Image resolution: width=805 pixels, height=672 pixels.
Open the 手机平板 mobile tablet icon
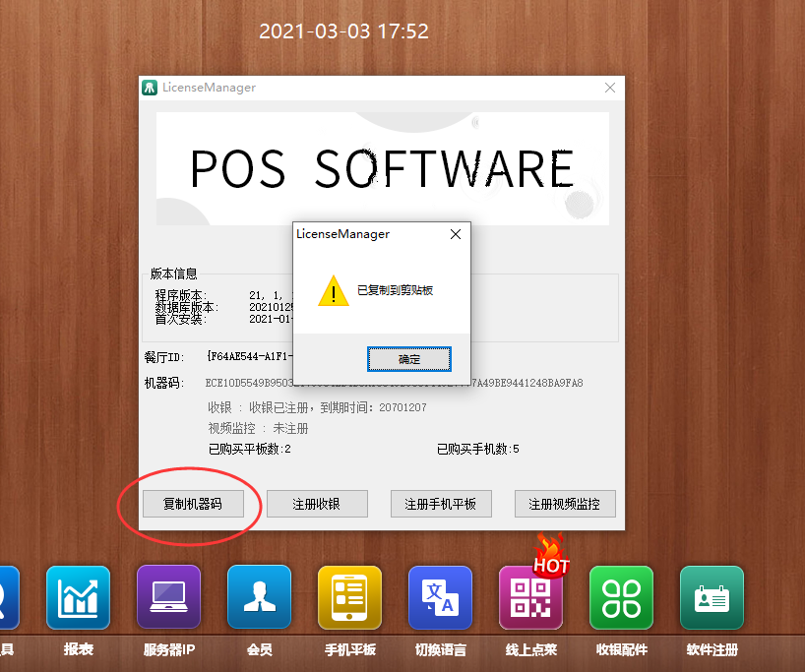[x=349, y=597]
